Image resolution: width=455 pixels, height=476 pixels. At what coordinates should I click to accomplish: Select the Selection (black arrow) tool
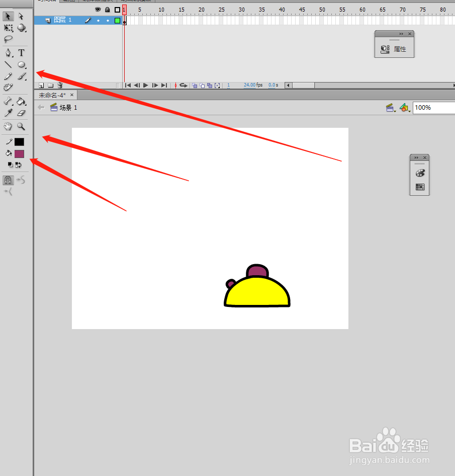8,16
